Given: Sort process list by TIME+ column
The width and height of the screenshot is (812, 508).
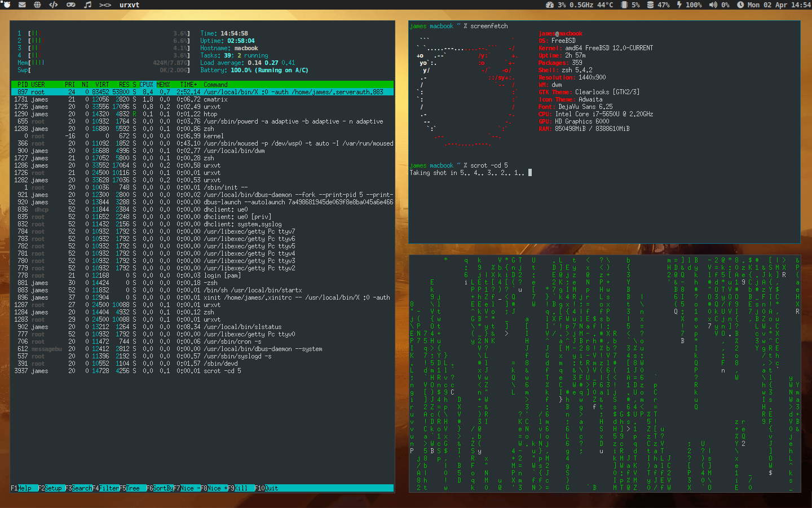Looking at the screenshot, I should click(188, 85).
